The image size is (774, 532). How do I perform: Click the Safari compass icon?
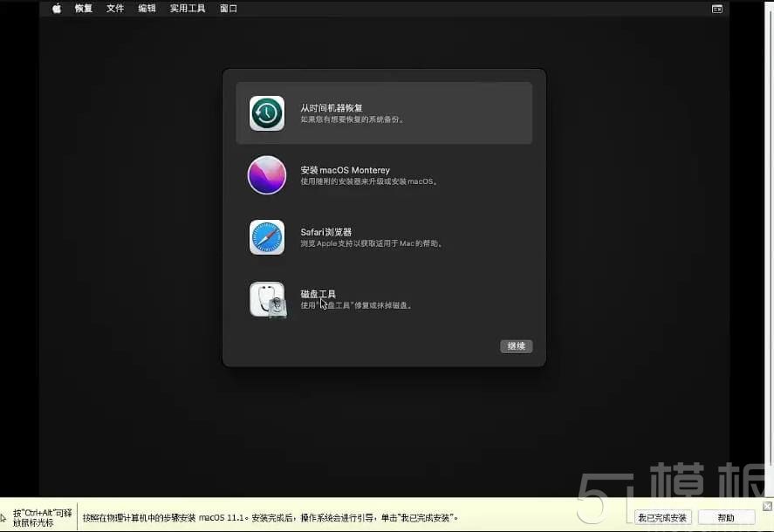click(266, 237)
